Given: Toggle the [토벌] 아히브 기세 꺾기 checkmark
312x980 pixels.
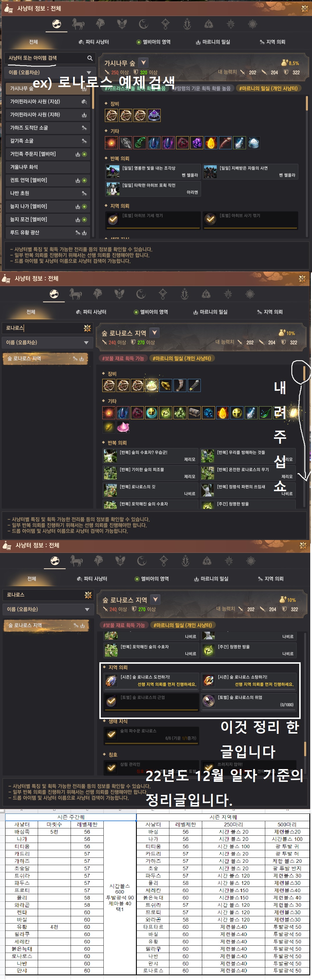Looking at the screenshot, I should [x=113, y=219].
